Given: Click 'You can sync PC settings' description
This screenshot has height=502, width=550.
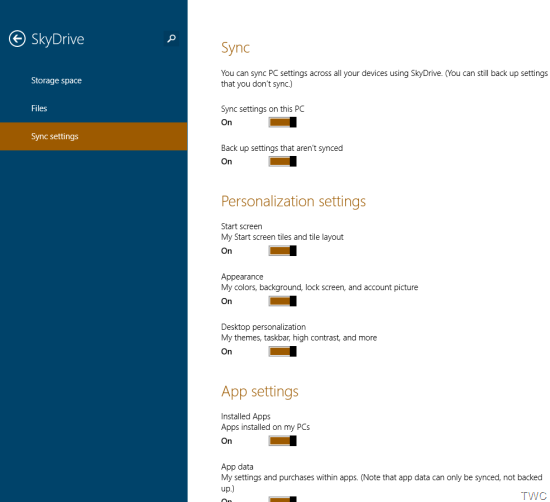Looking at the screenshot, I should point(384,79).
